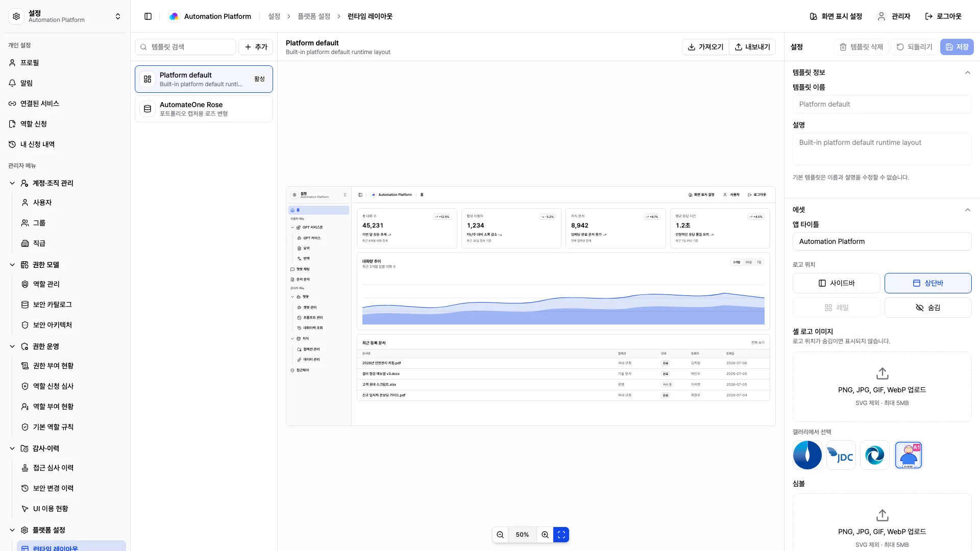The width and height of the screenshot is (980, 551).
Task: Click the shell logo upload icon
Action: pyautogui.click(x=882, y=373)
